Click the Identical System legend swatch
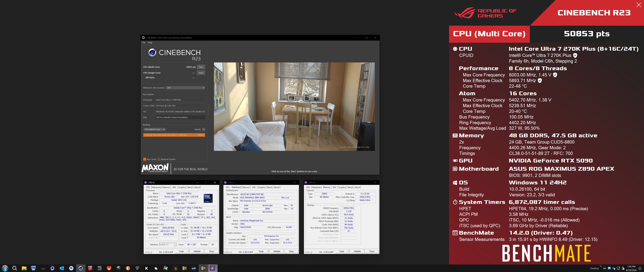The image size is (644, 272). [x=158, y=159]
